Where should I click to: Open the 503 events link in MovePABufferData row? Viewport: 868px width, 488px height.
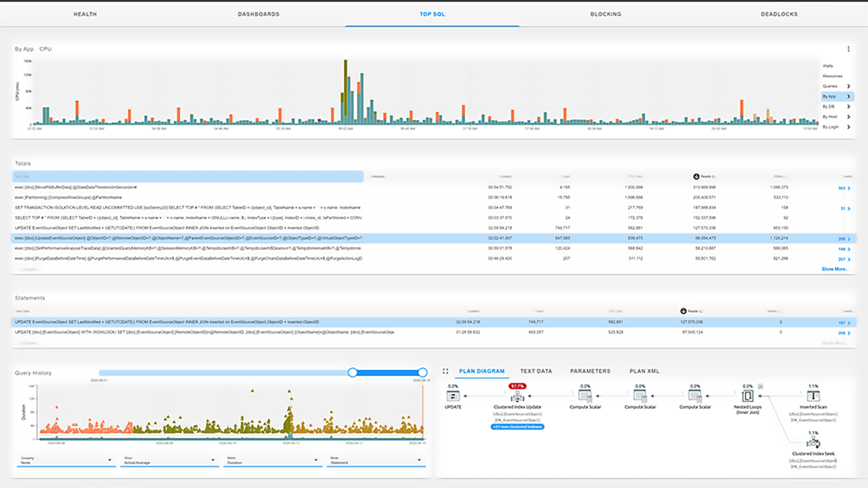click(x=844, y=188)
